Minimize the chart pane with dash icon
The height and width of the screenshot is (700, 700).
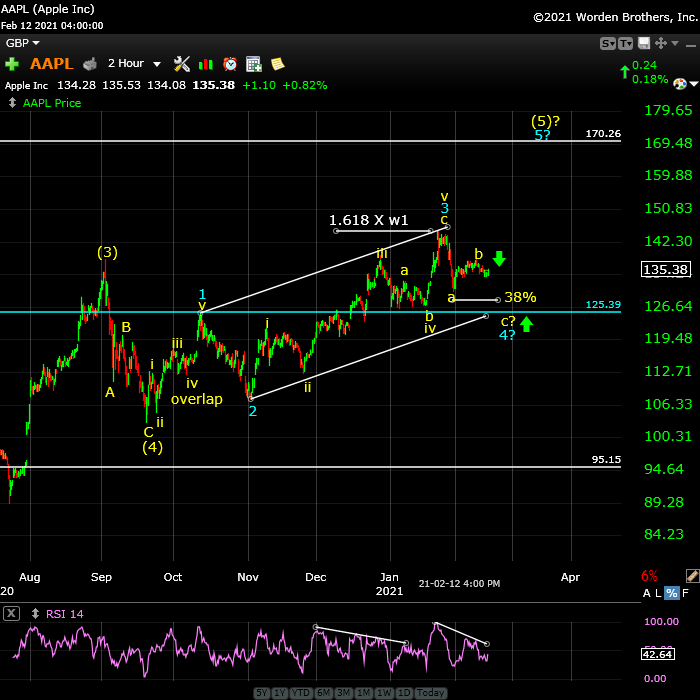[691, 45]
